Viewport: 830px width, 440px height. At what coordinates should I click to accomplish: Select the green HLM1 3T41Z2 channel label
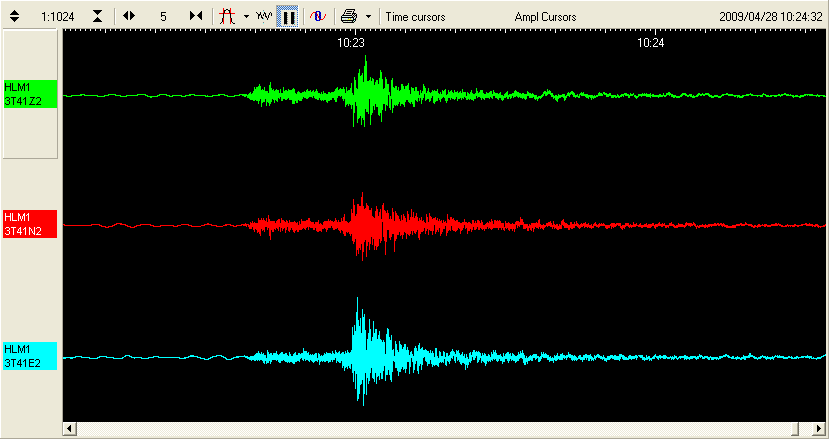coord(31,94)
